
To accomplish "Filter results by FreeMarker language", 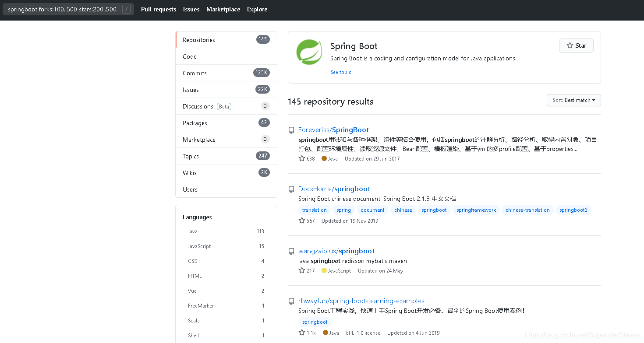I will (x=226, y=306).
